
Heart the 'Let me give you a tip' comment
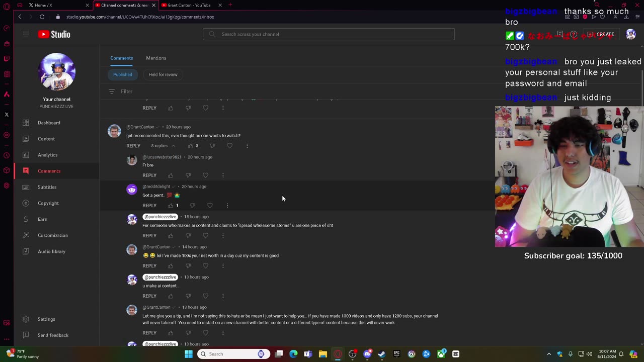coord(205,333)
